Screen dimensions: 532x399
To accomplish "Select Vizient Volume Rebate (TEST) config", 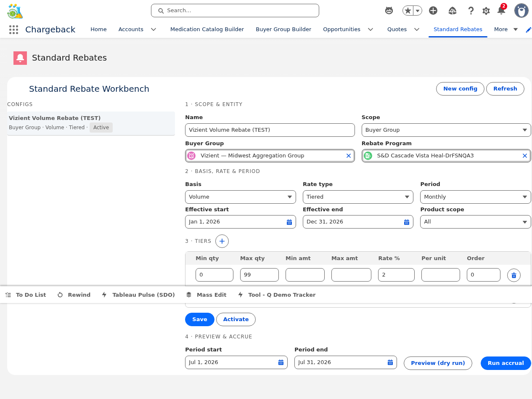I will pyautogui.click(x=91, y=123).
